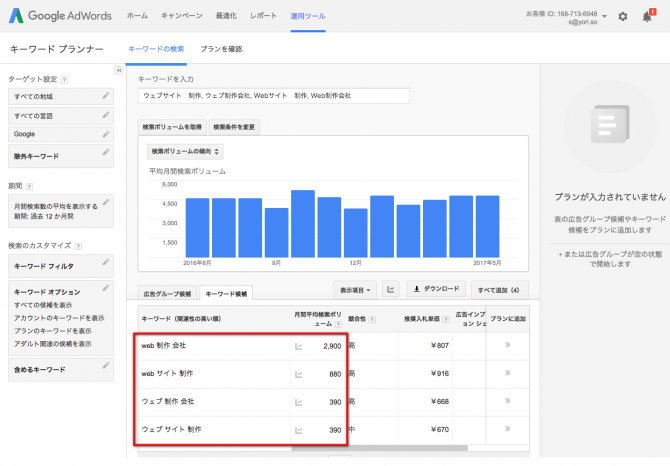670x466 pixels.
Task: Show trend chart for web サイト 制作
Action: coord(299,375)
